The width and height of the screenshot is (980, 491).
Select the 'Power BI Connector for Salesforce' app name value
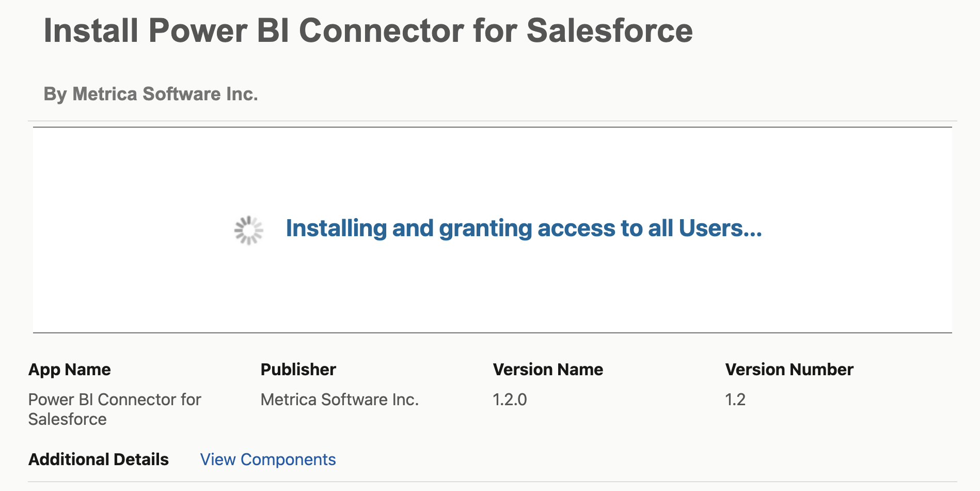point(115,409)
